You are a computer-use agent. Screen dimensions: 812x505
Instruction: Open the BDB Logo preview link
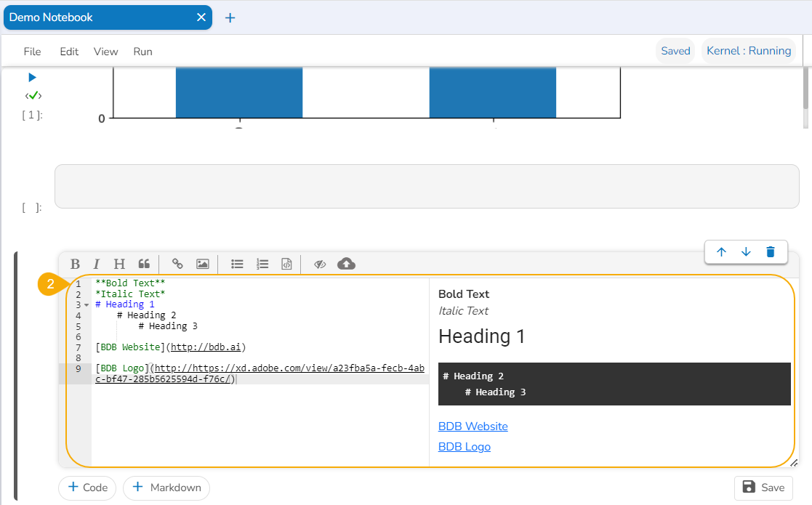point(464,447)
